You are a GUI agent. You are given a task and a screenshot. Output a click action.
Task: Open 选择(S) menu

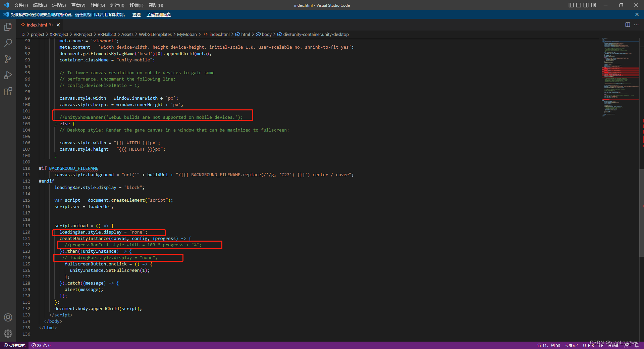(59, 5)
